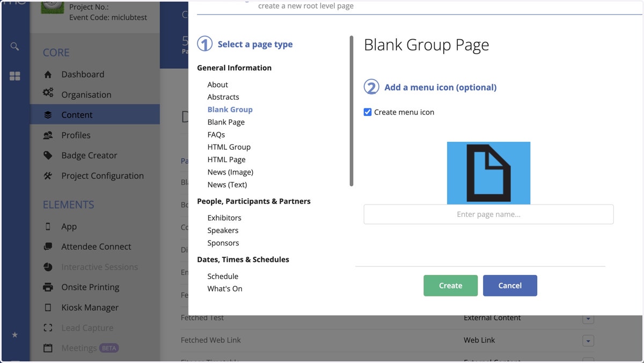Click the project logo thumbnail at top
Viewport: 644px width, 363px height.
[53, 8]
